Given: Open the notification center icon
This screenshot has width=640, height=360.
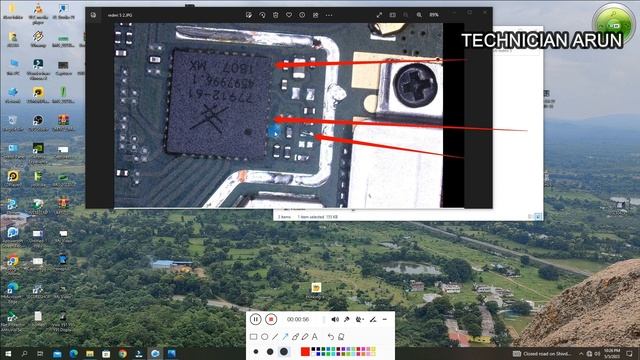Looking at the screenshot, I should pos(630,353).
